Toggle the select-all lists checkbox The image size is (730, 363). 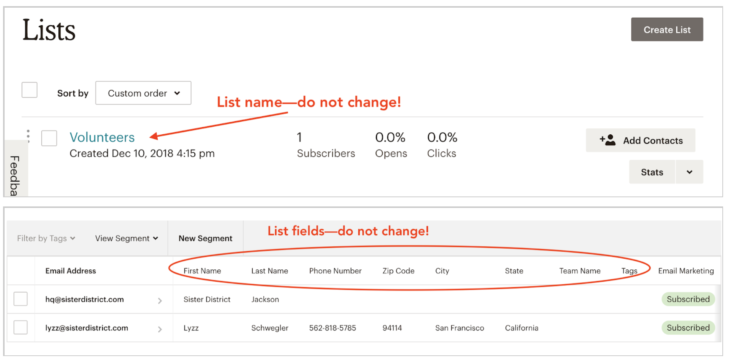[29, 90]
